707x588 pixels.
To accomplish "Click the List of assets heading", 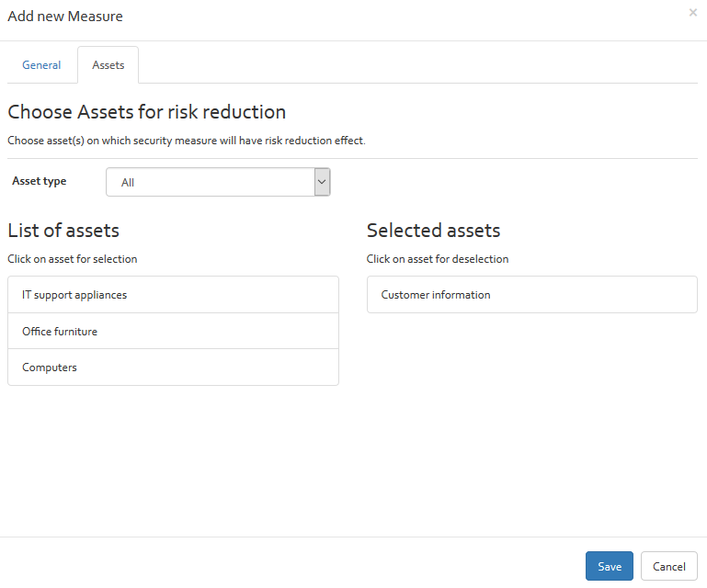I will click(x=63, y=231).
